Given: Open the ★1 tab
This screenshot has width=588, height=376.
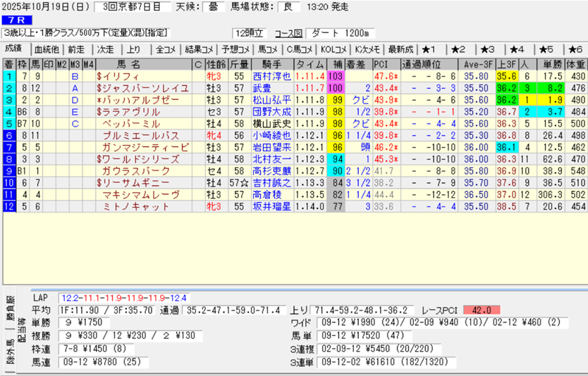Looking at the screenshot, I should [430, 49].
